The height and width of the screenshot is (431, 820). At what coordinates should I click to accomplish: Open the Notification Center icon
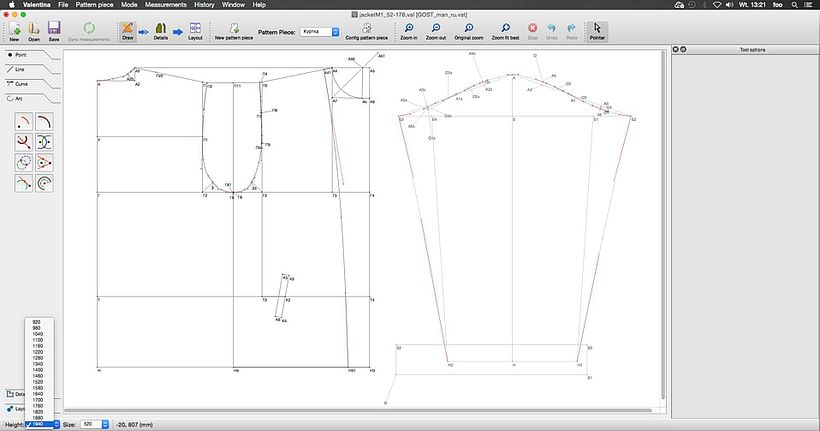pyautogui.click(x=808, y=5)
